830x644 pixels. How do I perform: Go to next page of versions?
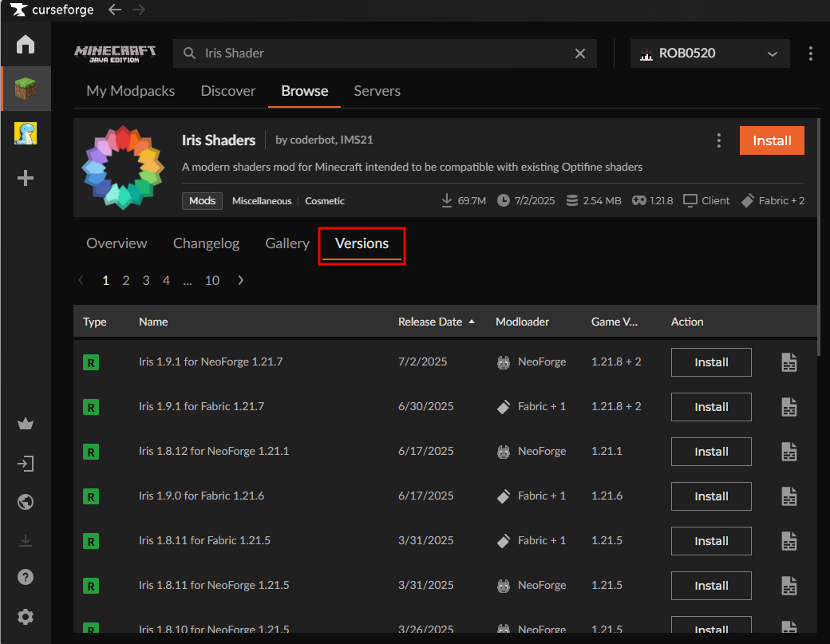pos(241,280)
